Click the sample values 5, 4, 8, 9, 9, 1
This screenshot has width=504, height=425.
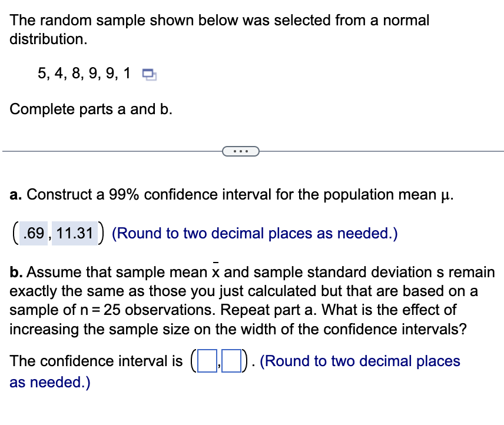[84, 73]
